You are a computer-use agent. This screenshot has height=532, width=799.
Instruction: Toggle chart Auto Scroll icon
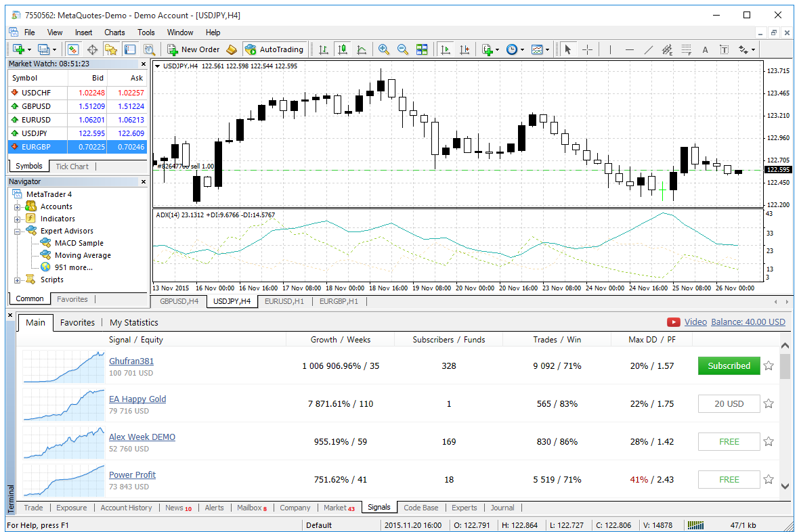446,49
